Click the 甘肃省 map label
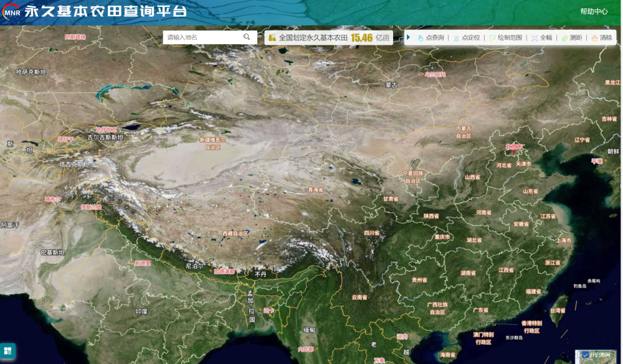This screenshot has height=364, width=623. point(391,199)
